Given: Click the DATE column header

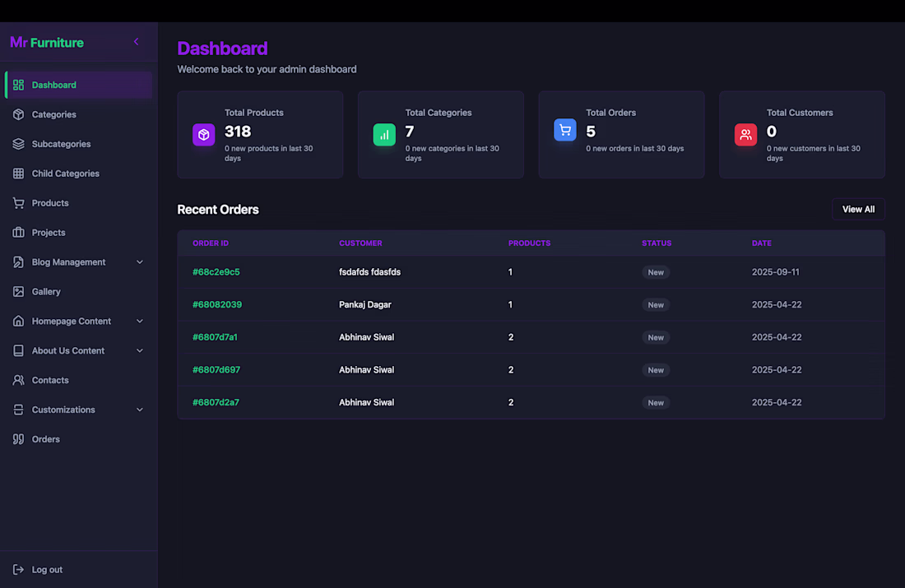Looking at the screenshot, I should 762,243.
